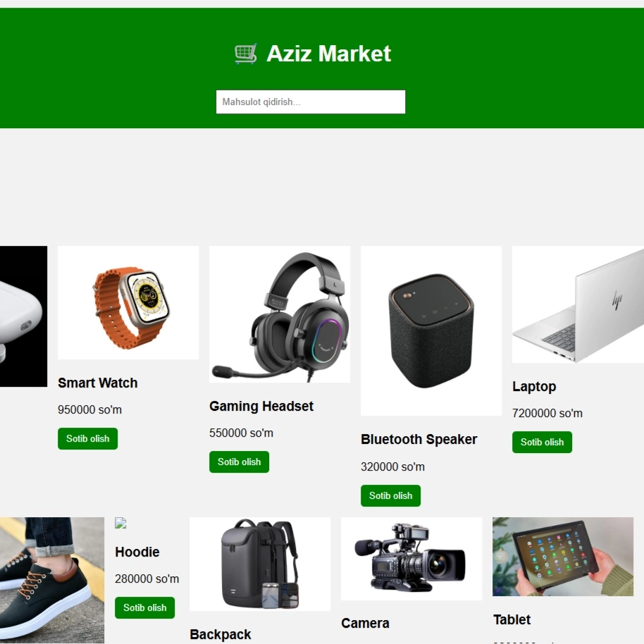This screenshot has width=644, height=644.
Task: Click the Bluetooth Speaker product image
Action: (431, 331)
